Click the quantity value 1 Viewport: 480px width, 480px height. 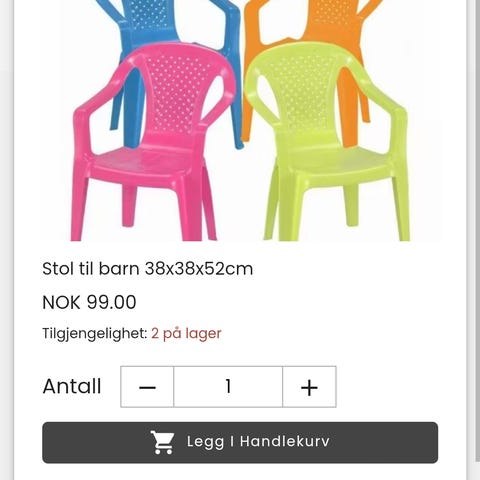(x=228, y=386)
